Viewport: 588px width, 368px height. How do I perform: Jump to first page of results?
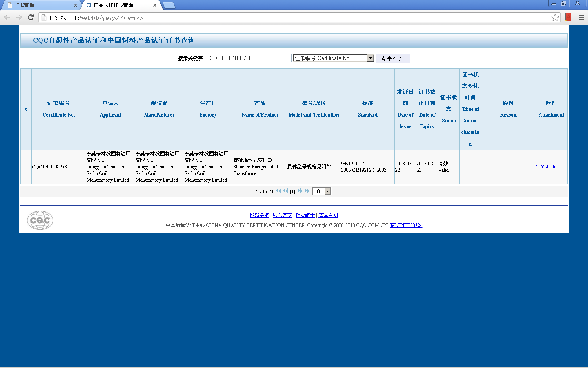[x=278, y=191]
